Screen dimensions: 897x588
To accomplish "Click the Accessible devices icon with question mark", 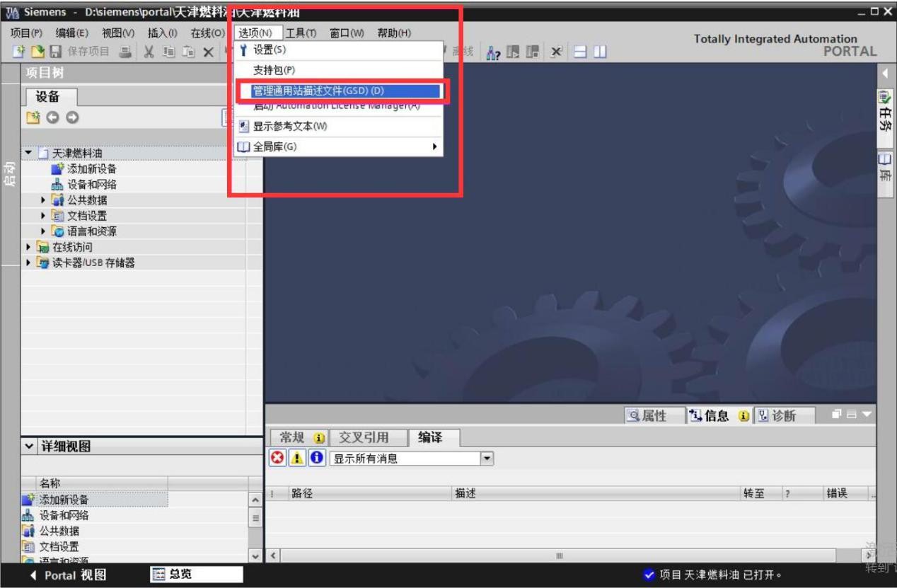I will coord(494,52).
